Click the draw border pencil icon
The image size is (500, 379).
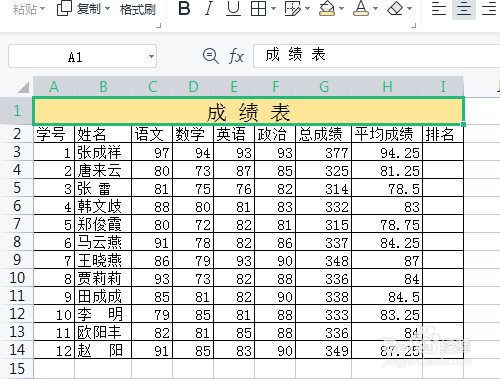click(293, 9)
